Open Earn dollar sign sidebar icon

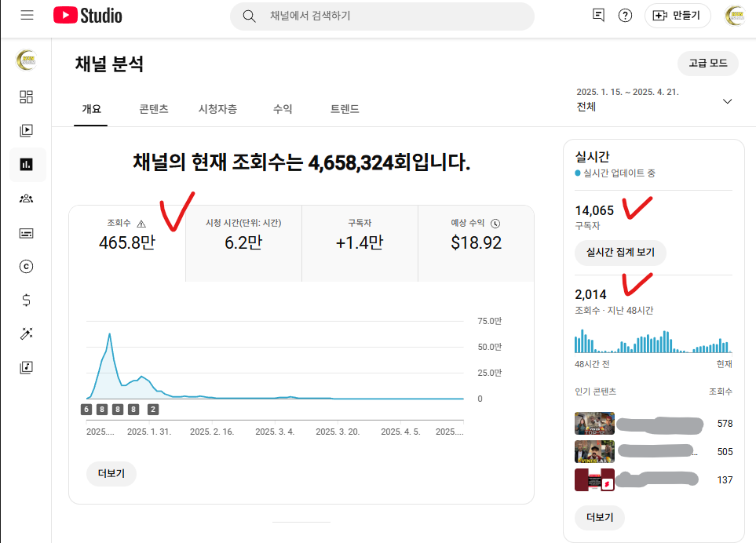point(26,301)
